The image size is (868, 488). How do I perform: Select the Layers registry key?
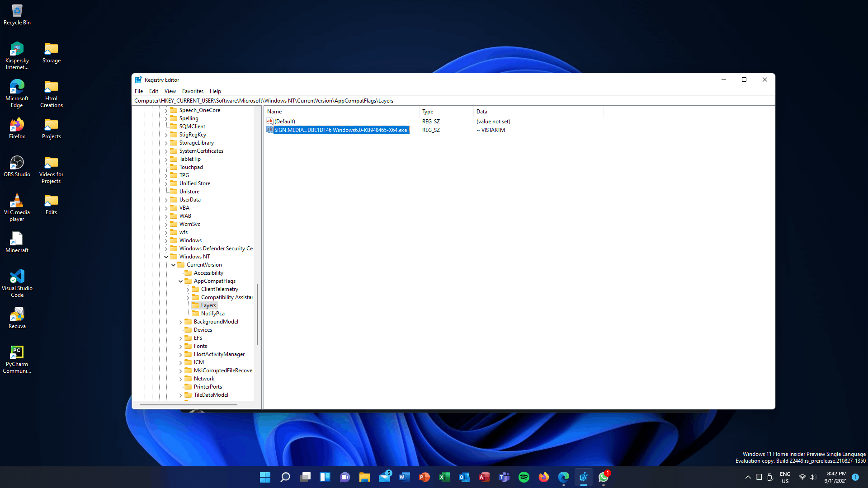click(208, 305)
